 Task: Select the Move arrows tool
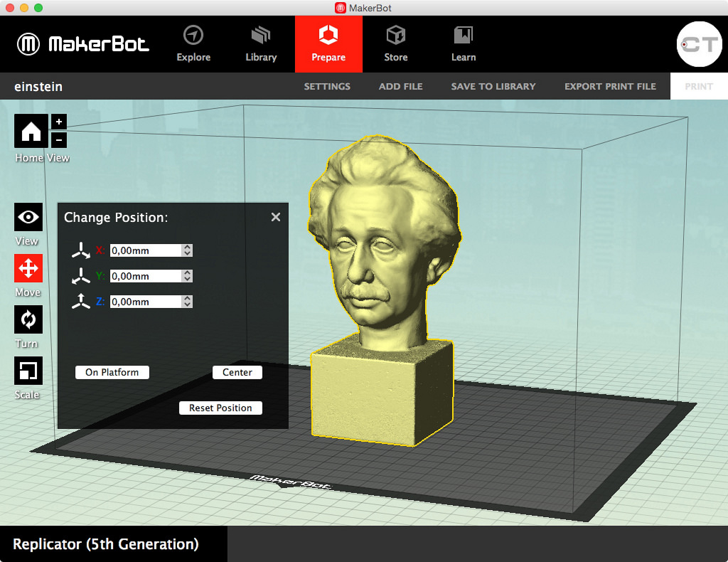[28, 268]
